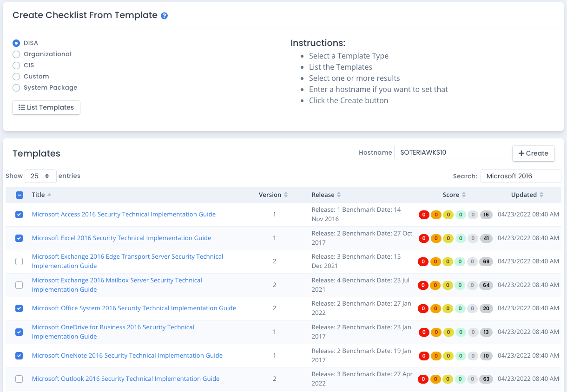
Task: Click the List Templates button
Action: [x=46, y=107]
